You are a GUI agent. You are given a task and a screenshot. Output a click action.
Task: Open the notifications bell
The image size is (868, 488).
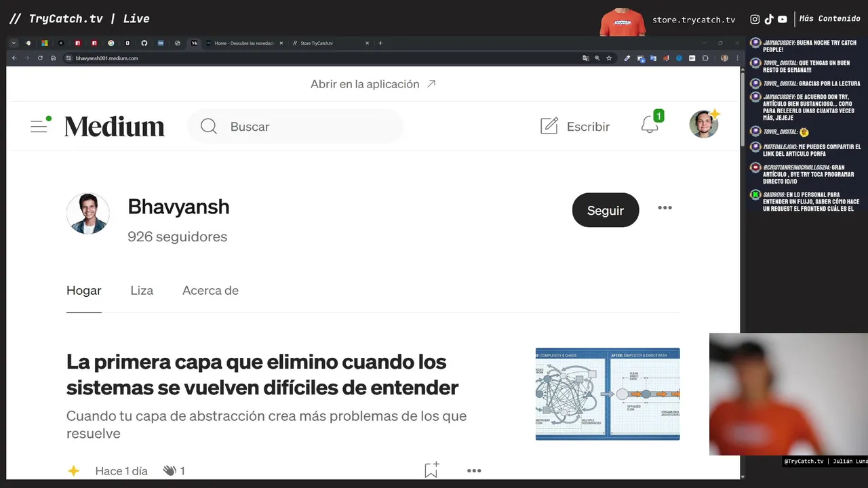[650, 125]
